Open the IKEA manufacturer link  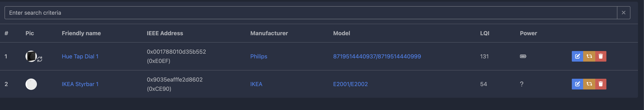click(256, 84)
